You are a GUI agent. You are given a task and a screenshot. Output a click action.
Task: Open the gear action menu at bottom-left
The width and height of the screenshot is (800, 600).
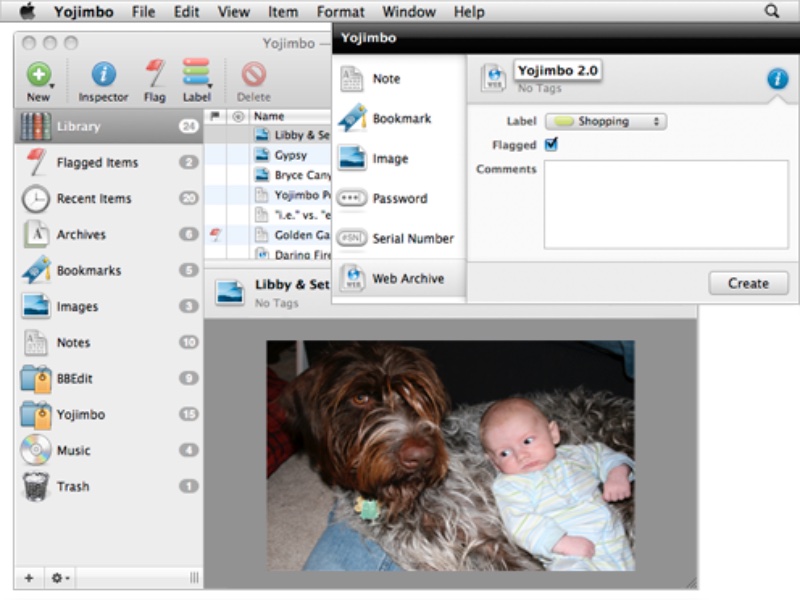pos(60,578)
